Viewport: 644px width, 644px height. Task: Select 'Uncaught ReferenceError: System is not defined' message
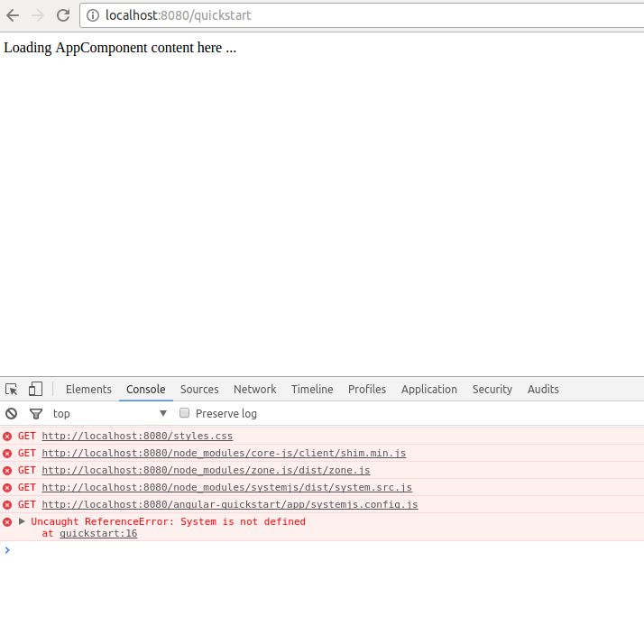click(x=168, y=521)
